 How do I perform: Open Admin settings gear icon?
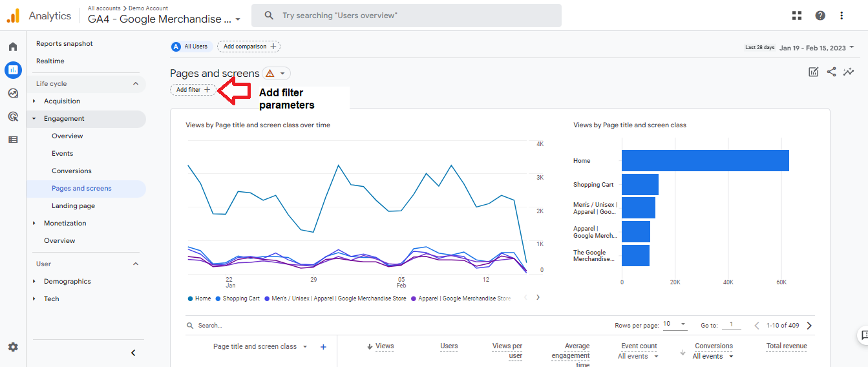pos(13,347)
